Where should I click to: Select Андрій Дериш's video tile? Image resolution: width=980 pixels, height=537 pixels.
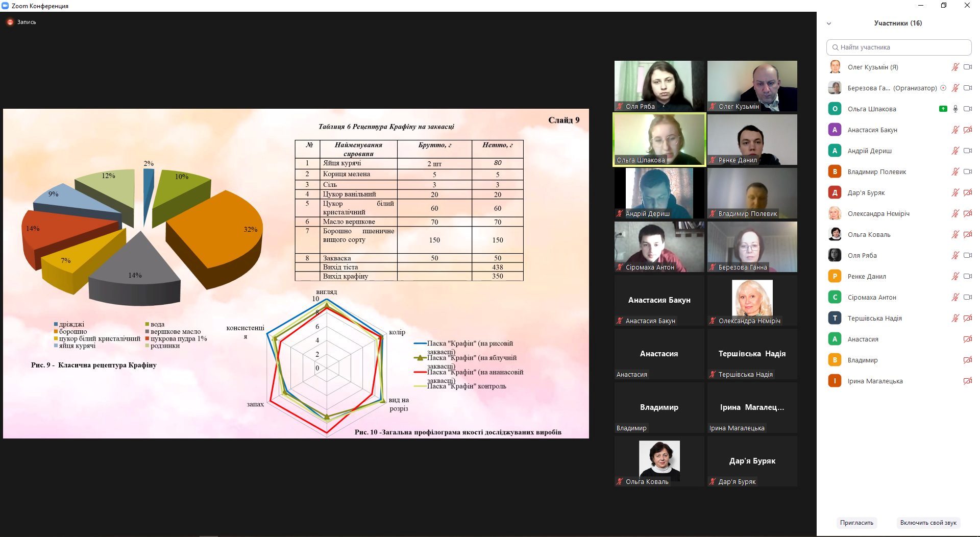659,193
